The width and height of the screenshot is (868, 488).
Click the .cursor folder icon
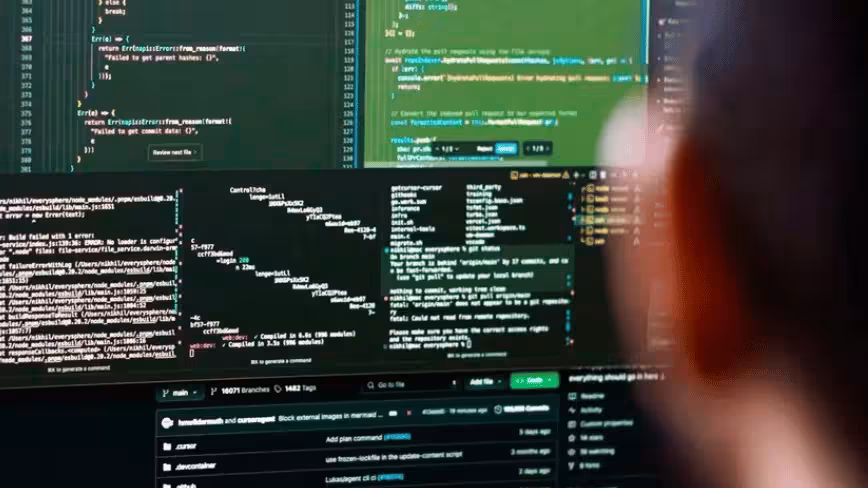(x=167, y=447)
